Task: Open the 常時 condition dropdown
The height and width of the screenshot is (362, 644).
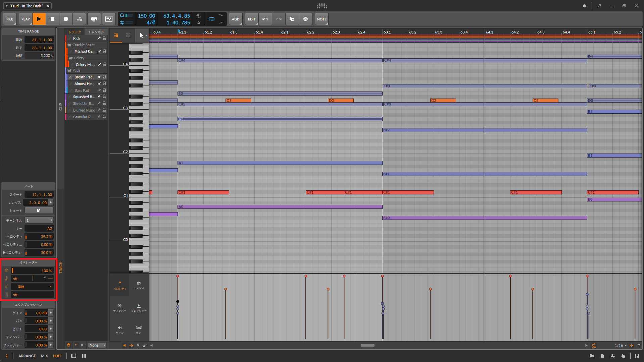Action: 32,287
